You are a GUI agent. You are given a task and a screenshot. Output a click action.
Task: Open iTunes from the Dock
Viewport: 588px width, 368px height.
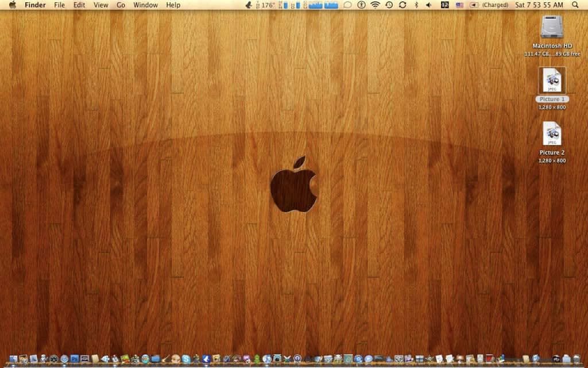(x=266, y=359)
